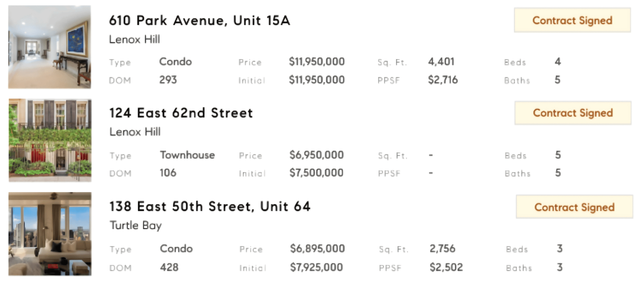
Task: Select Lenox Hill neighborhood under 124 East 62nd
Action: point(135,132)
